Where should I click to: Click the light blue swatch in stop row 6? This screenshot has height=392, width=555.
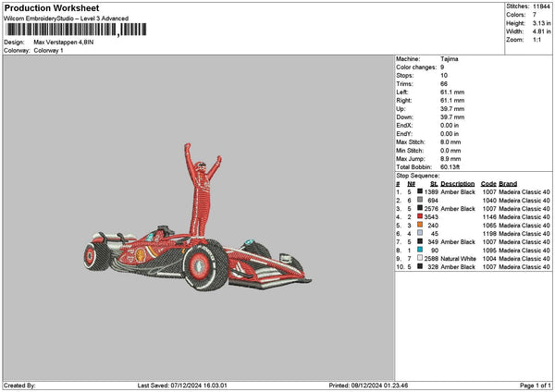pyautogui.click(x=420, y=233)
